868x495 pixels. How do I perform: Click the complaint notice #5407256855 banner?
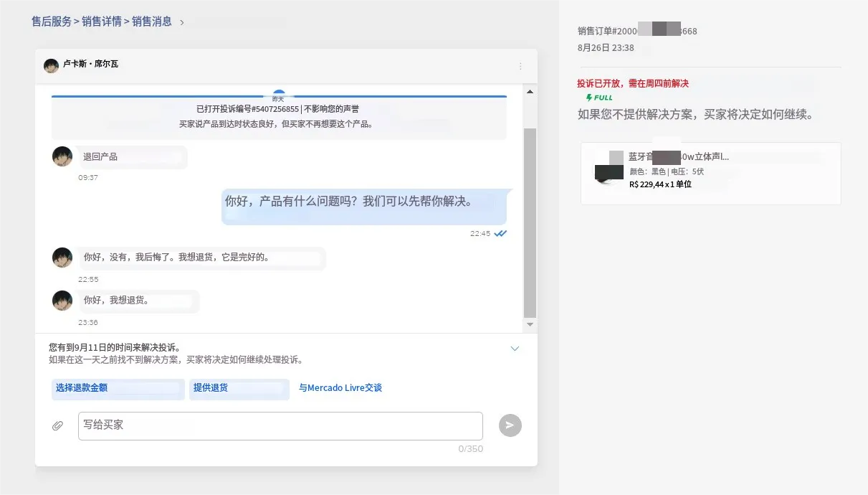279,115
